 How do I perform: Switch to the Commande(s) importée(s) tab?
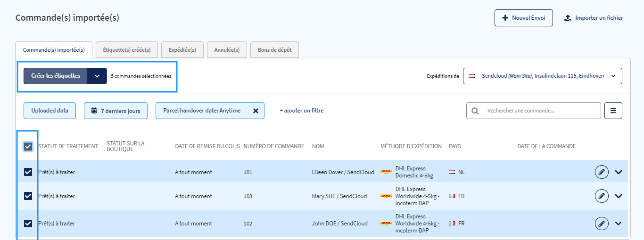pyautogui.click(x=54, y=50)
